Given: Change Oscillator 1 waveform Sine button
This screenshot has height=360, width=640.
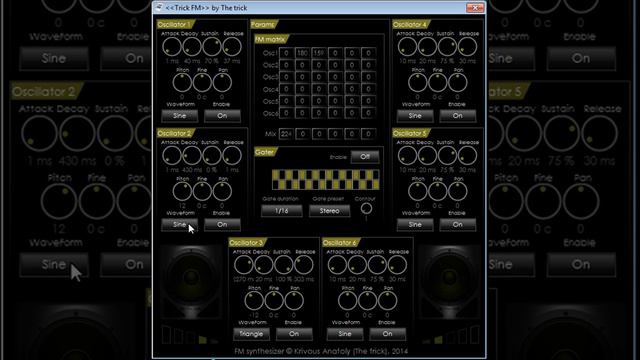Looking at the screenshot, I should [x=180, y=116].
